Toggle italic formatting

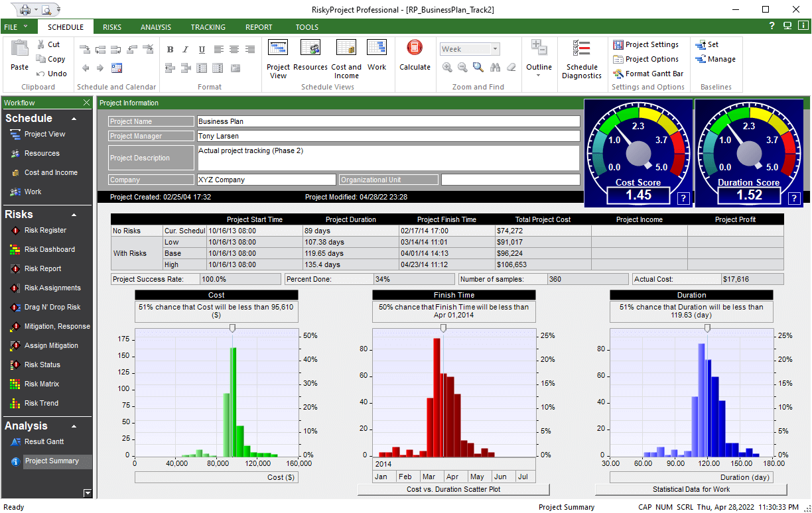pos(184,49)
